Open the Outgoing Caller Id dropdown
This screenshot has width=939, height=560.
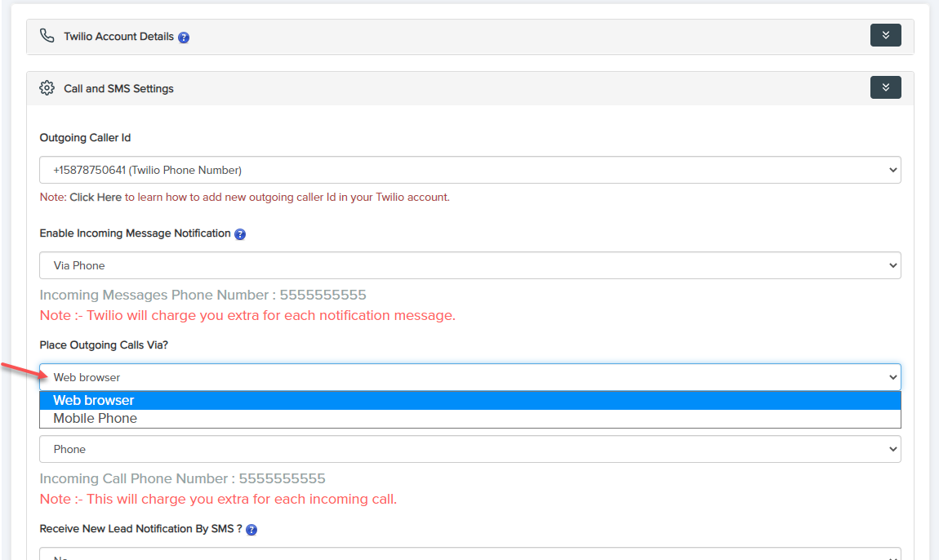pos(469,170)
